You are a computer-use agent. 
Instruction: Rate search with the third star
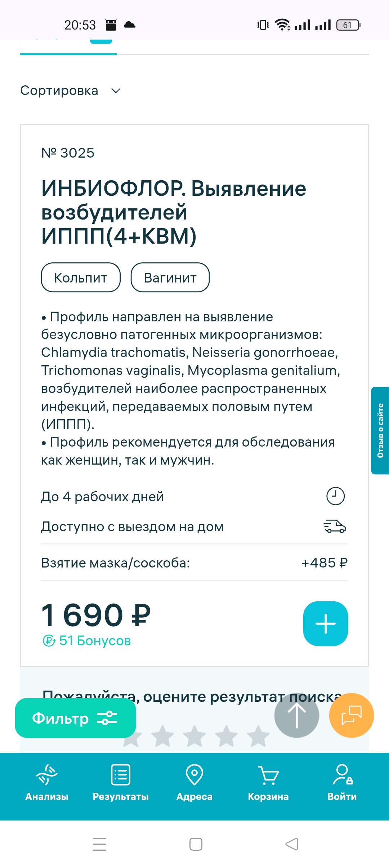coord(194,736)
